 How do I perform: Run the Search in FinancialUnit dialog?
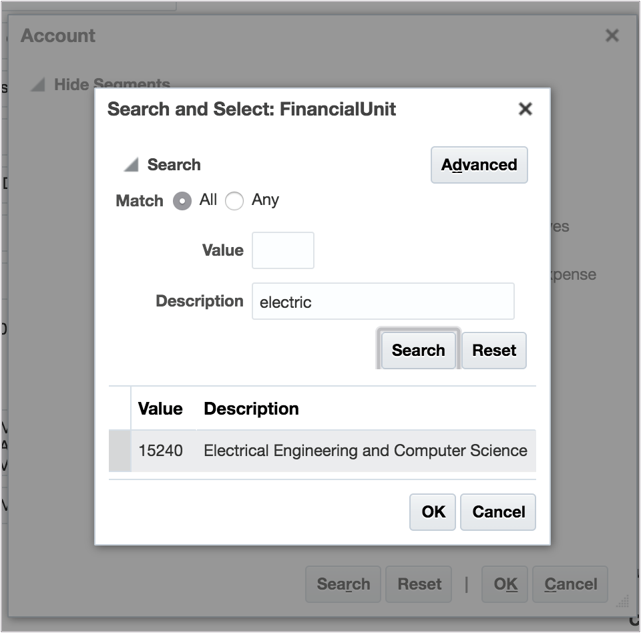click(418, 350)
